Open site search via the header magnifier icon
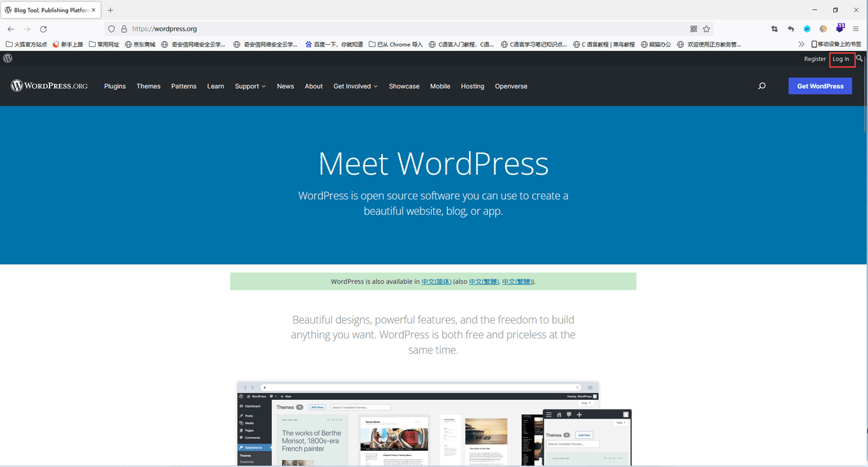This screenshot has height=467, width=868. (762, 86)
